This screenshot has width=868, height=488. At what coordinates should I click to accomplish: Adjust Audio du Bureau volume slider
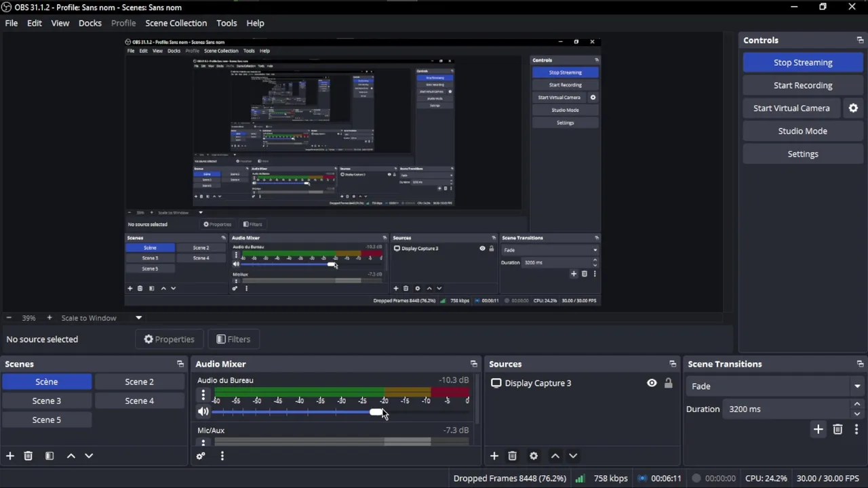coord(377,412)
